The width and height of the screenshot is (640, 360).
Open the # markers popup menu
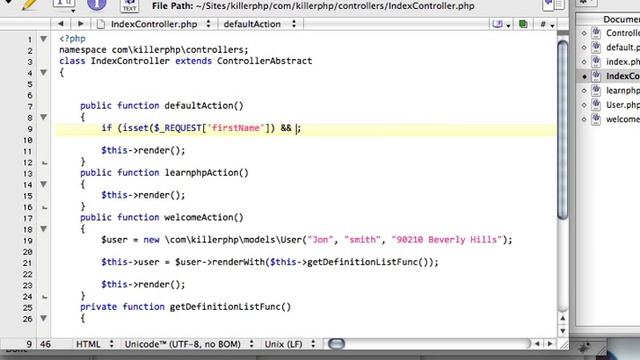[x=547, y=24]
